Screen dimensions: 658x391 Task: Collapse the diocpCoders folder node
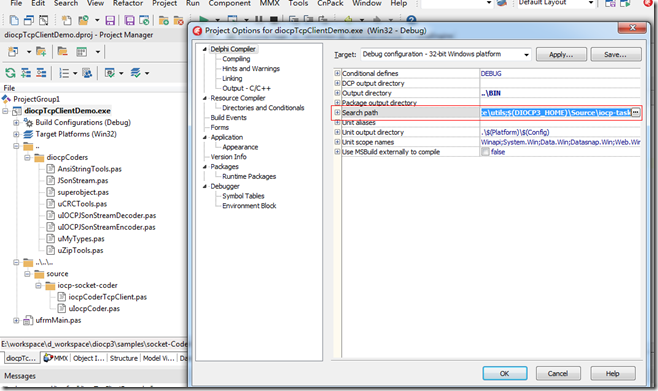[27, 158]
